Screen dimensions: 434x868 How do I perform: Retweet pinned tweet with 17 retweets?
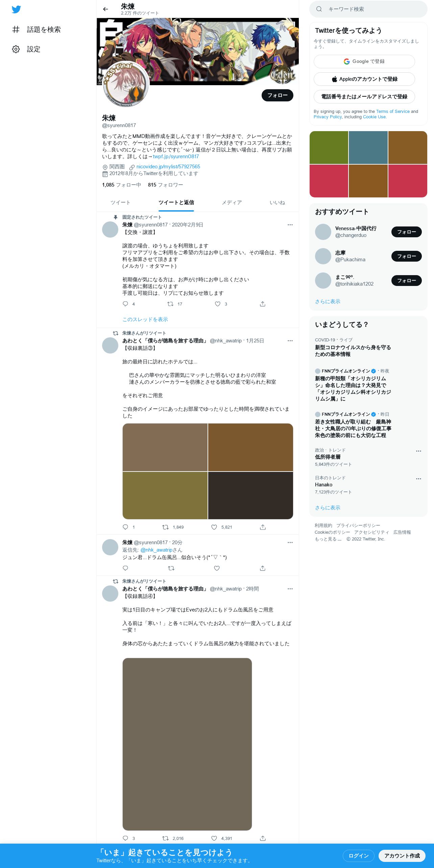click(x=170, y=304)
